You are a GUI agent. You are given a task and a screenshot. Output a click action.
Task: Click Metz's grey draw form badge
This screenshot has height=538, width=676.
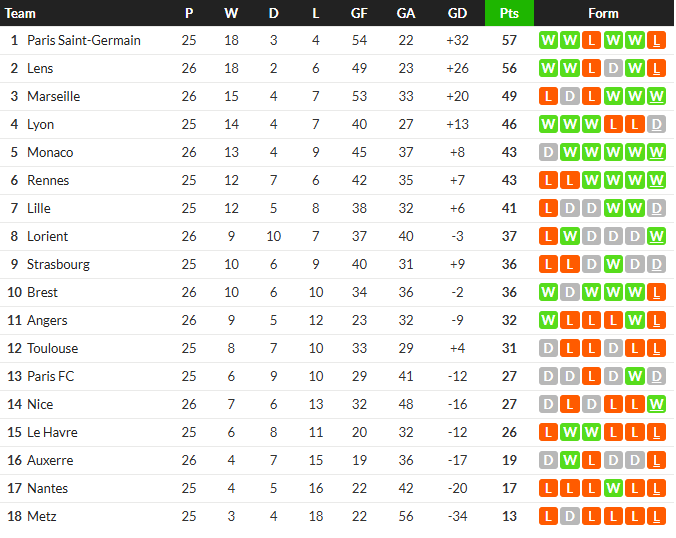(x=570, y=516)
